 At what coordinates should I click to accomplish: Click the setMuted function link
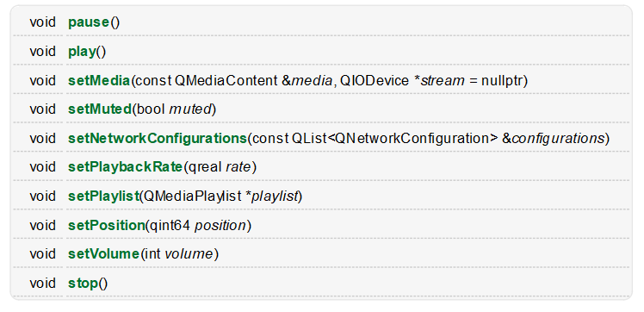[x=100, y=109]
